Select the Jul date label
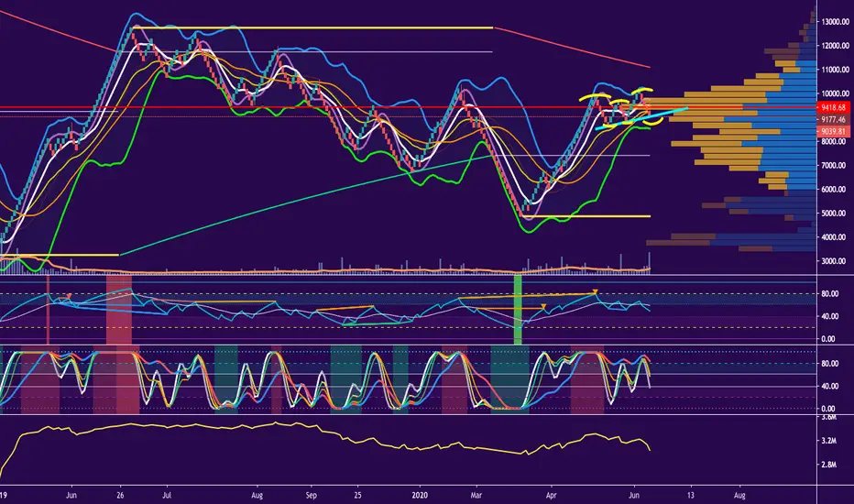The width and height of the screenshot is (854, 504). click(x=167, y=496)
